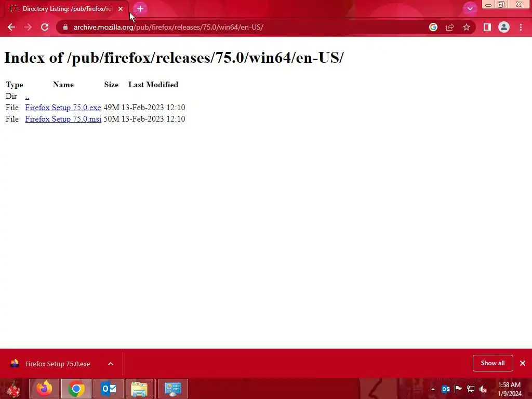This screenshot has height=399, width=532.
Task: Click the page heading Index of /pub/firefox
Action: point(174,58)
